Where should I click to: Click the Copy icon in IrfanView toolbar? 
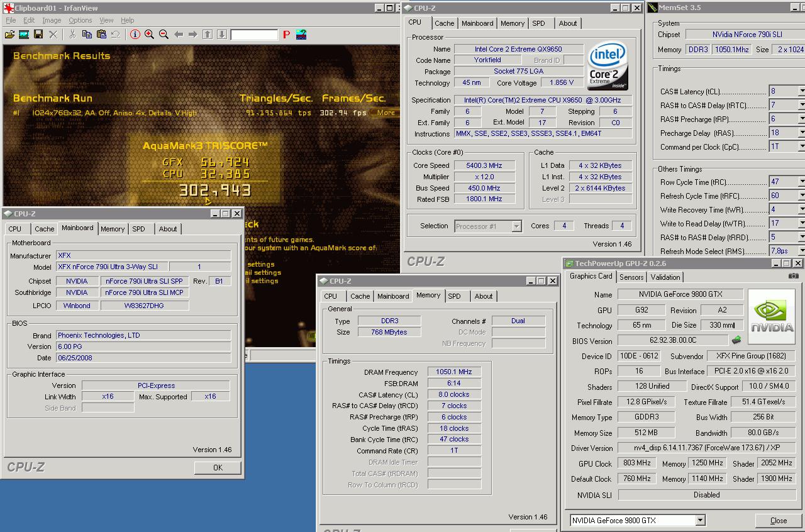87,35
